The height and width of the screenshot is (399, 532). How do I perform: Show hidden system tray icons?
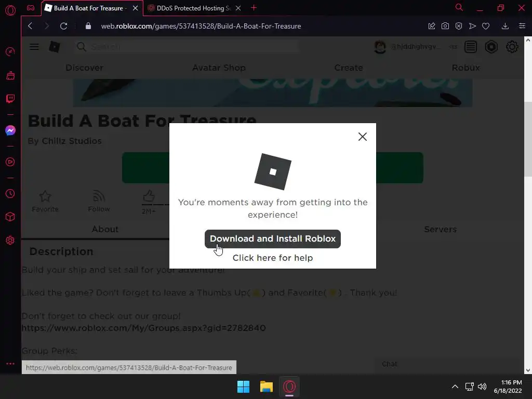coord(455,387)
